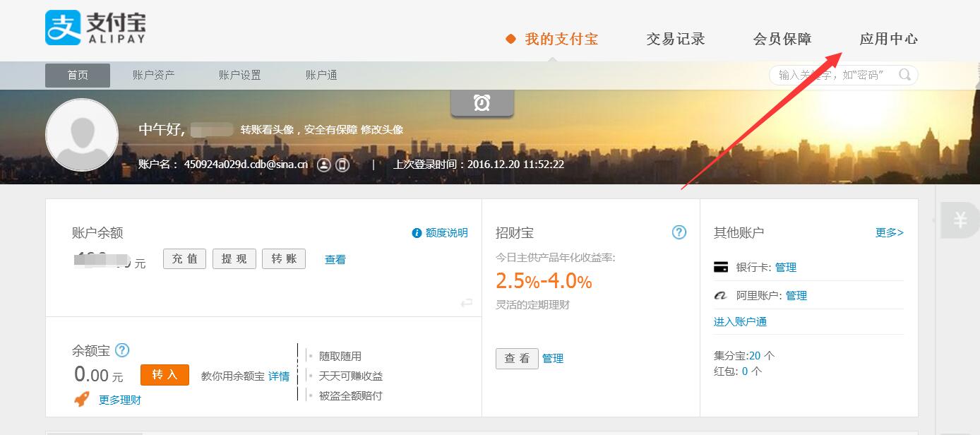Click the 查看 button under 招财宝
Viewport: 980px width, 435px height.
[x=517, y=358]
